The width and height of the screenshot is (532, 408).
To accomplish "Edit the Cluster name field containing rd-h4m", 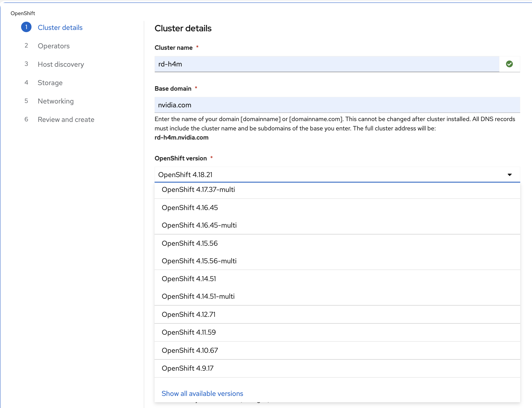I will (302, 64).
